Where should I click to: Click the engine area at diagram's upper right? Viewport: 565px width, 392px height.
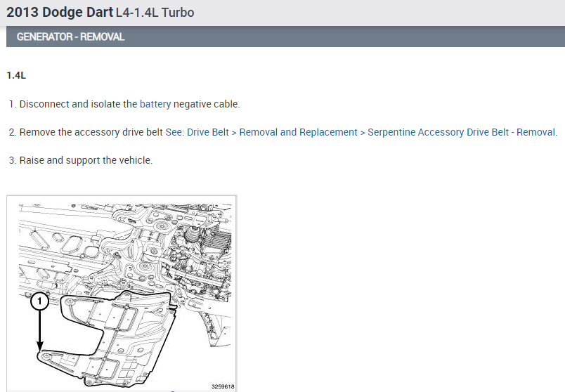(x=202, y=252)
